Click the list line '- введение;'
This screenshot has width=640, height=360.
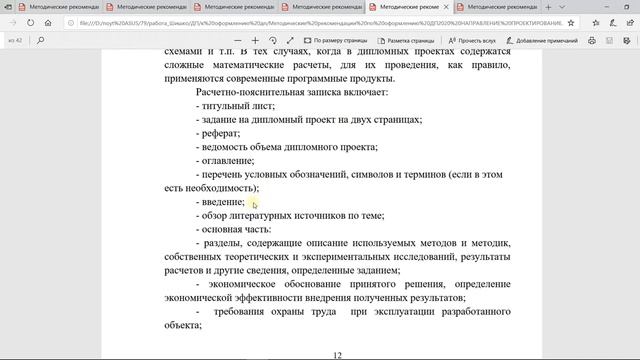[x=220, y=202]
